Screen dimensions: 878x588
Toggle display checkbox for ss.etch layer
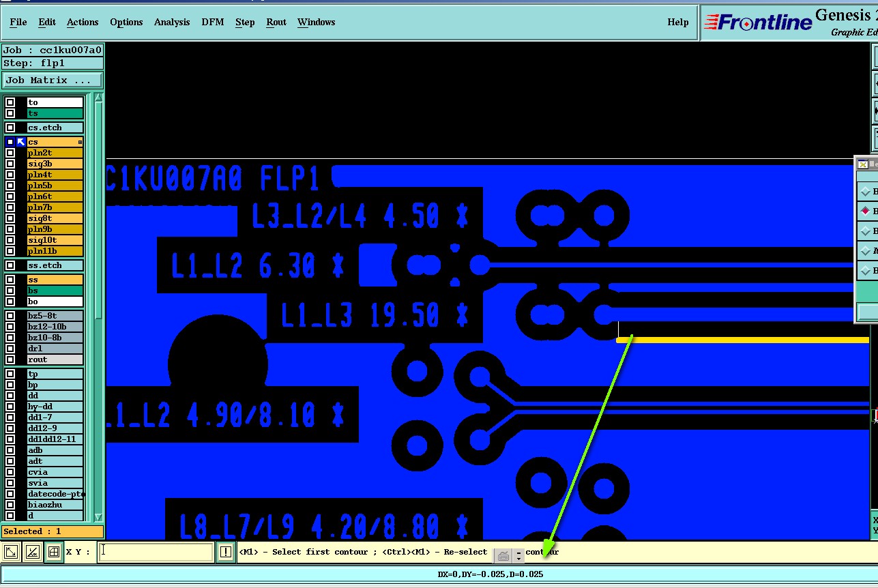pos(10,265)
